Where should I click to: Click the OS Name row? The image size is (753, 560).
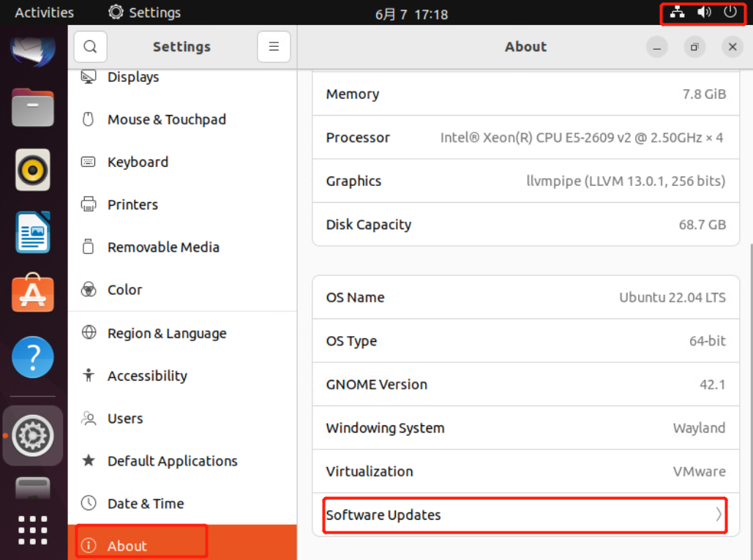(525, 297)
